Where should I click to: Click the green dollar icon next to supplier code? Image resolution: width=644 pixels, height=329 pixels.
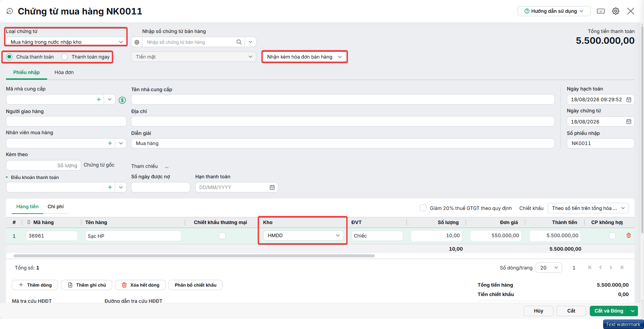122,100
